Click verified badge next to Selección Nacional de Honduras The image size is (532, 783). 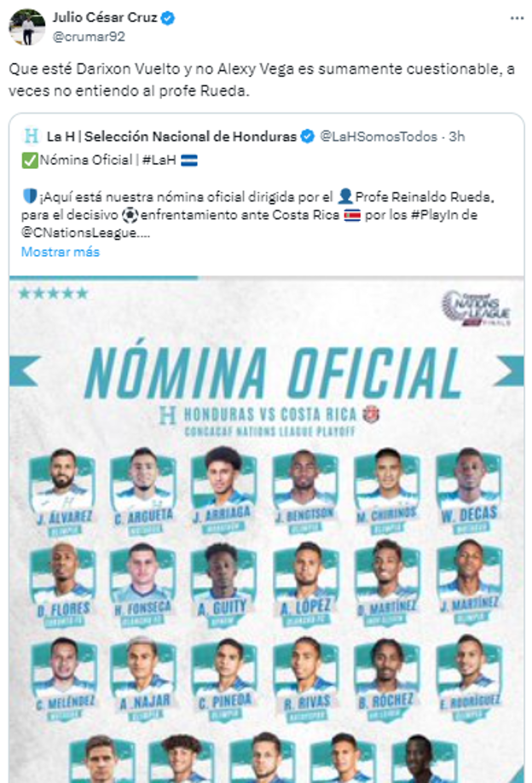(x=308, y=136)
